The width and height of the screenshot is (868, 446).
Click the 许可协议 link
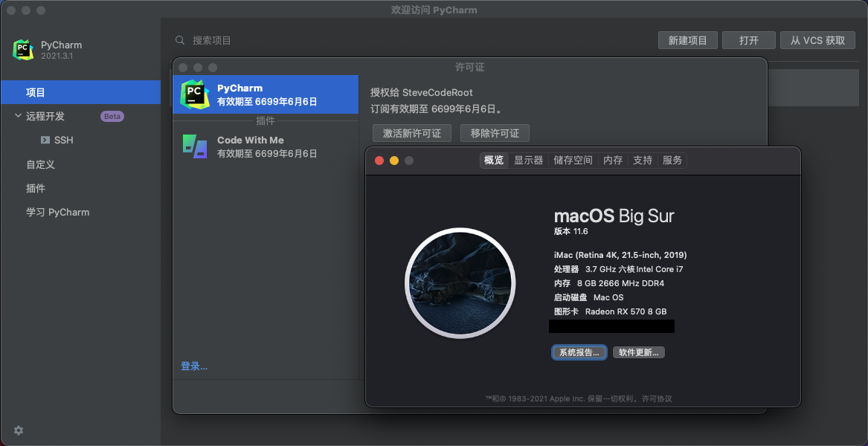[657, 398]
